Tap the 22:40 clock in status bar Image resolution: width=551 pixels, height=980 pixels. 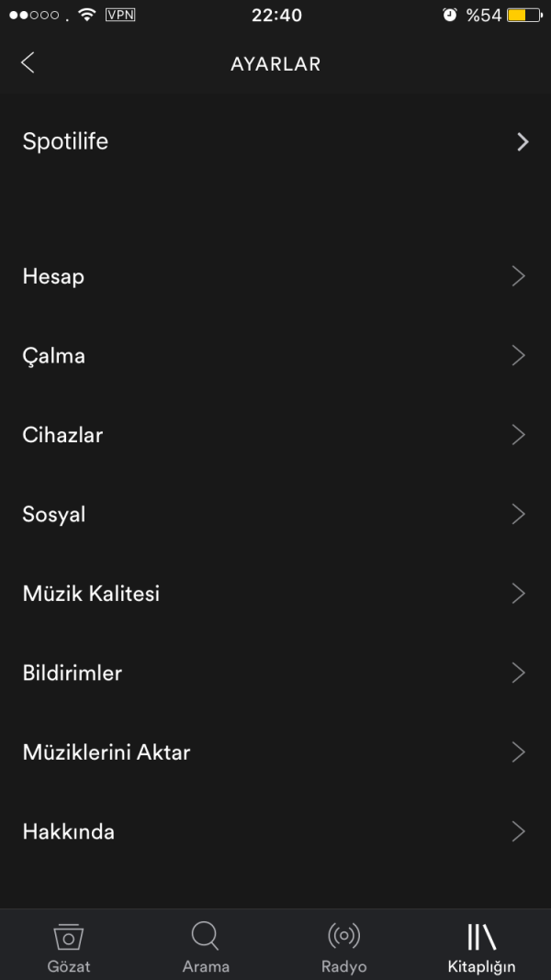click(x=276, y=15)
